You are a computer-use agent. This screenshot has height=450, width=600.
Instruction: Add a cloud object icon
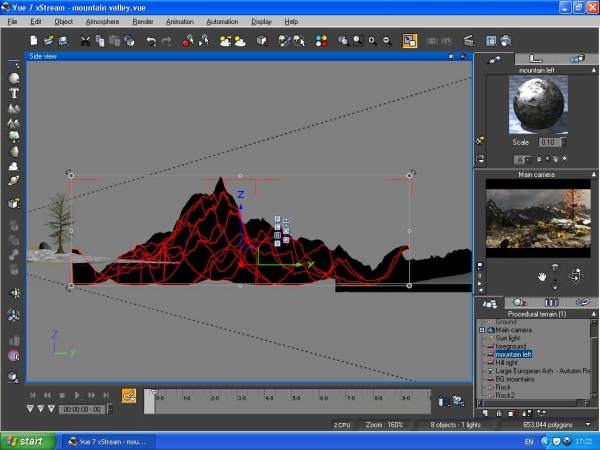click(x=14, y=166)
